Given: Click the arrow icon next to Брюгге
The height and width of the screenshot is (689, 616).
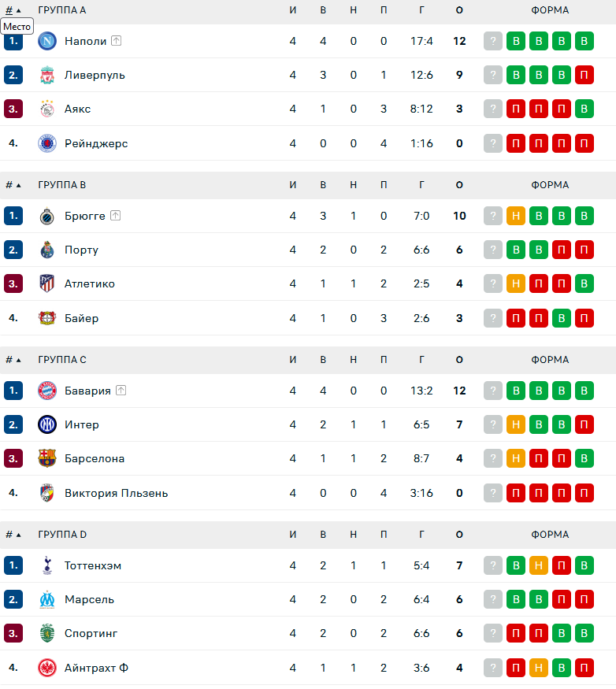Looking at the screenshot, I should (115, 216).
